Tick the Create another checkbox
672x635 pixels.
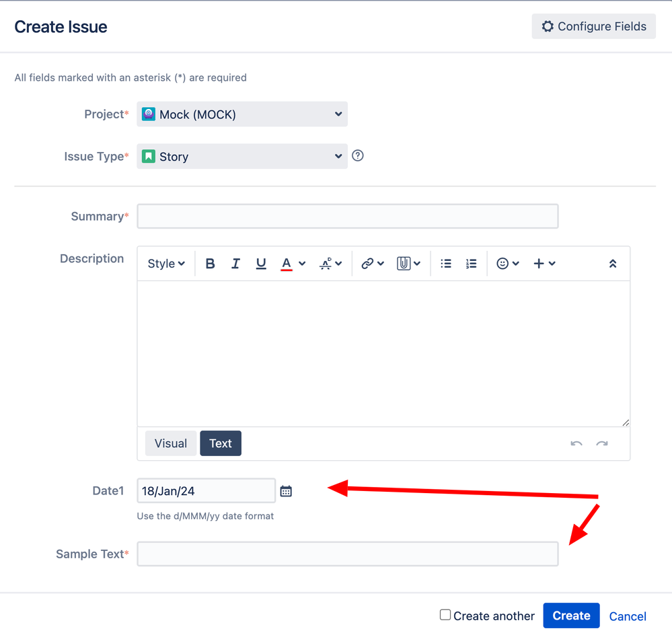(x=445, y=615)
